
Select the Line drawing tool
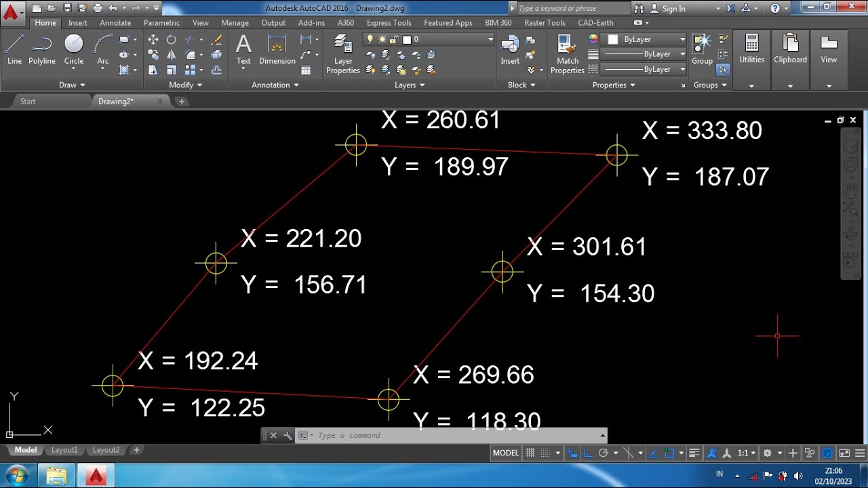point(14,50)
